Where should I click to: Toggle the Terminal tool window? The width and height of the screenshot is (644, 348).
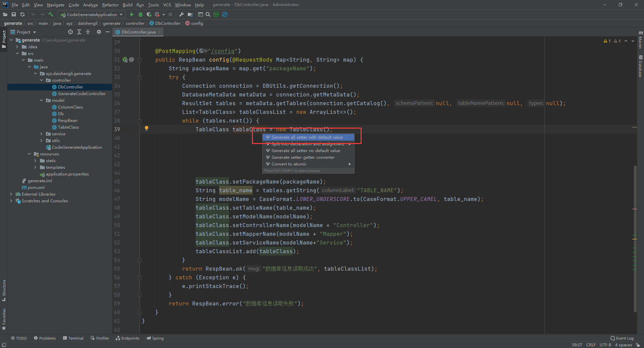pyautogui.click(x=73, y=338)
